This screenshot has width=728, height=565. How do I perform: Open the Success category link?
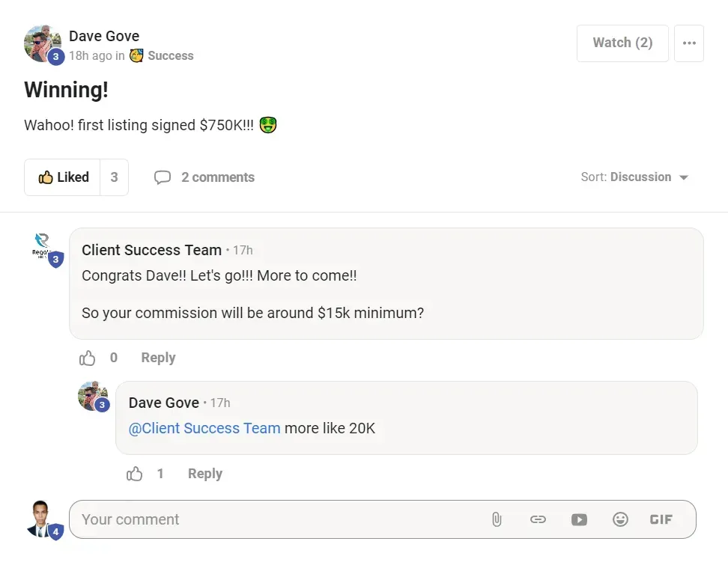pyautogui.click(x=170, y=55)
